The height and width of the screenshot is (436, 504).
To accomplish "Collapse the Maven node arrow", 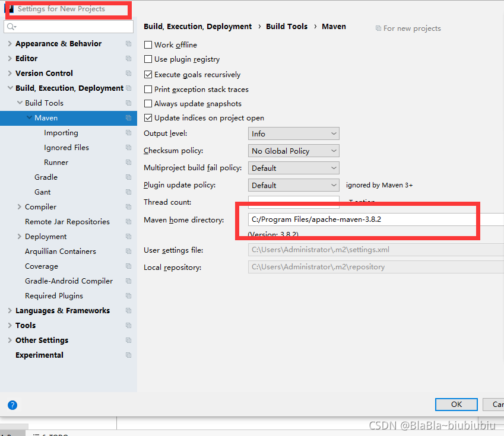I will (x=29, y=117).
